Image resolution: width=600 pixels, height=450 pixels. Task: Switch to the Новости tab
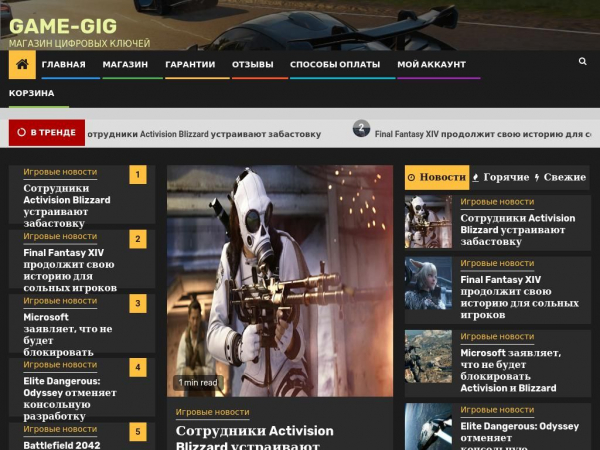437,177
